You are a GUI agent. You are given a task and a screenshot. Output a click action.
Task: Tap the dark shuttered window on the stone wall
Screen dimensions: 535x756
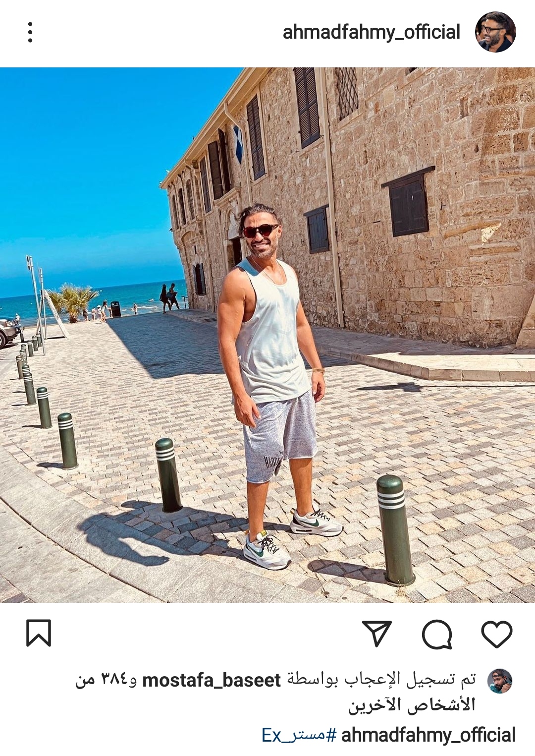(x=409, y=203)
